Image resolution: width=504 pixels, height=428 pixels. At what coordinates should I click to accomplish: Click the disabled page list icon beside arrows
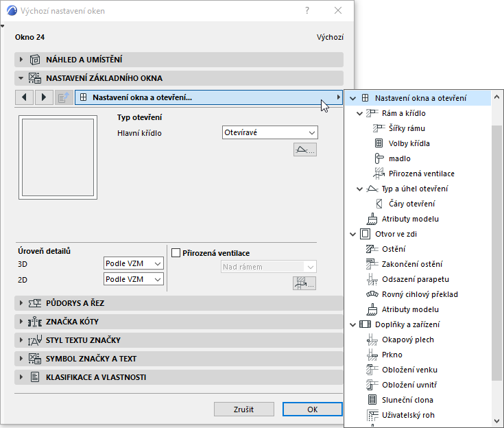pos(63,97)
